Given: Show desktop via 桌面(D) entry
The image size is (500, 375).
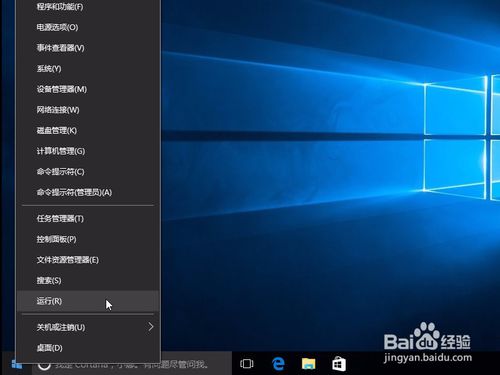Looking at the screenshot, I should click(88, 348).
